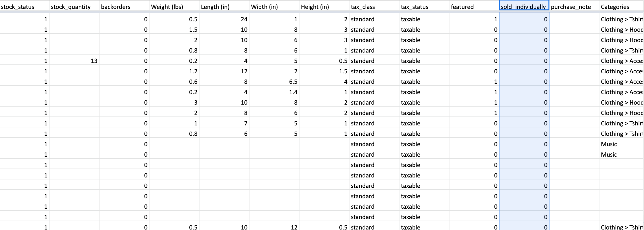The height and width of the screenshot is (230, 644).
Task: Click the Weight cell showing 0.6
Action: point(174,82)
